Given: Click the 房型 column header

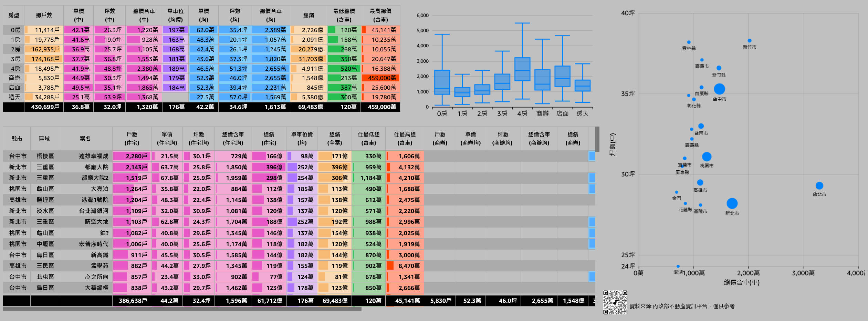Looking at the screenshot, I should click(x=14, y=15).
